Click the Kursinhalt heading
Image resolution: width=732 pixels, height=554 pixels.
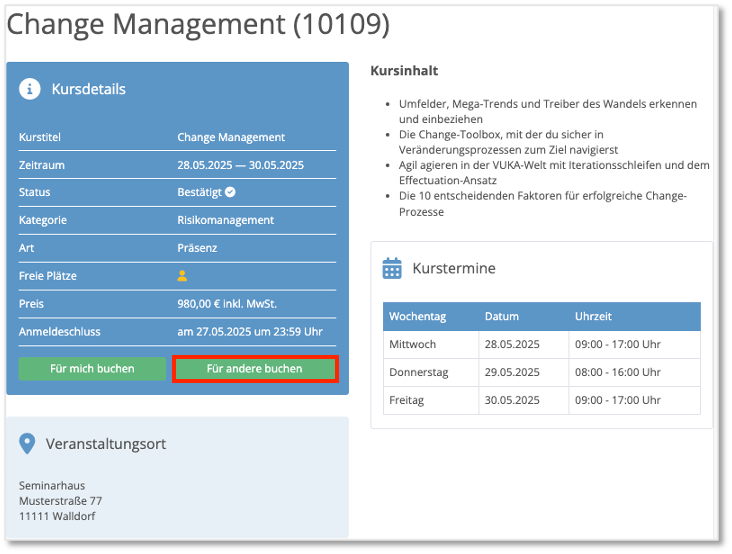pos(404,71)
